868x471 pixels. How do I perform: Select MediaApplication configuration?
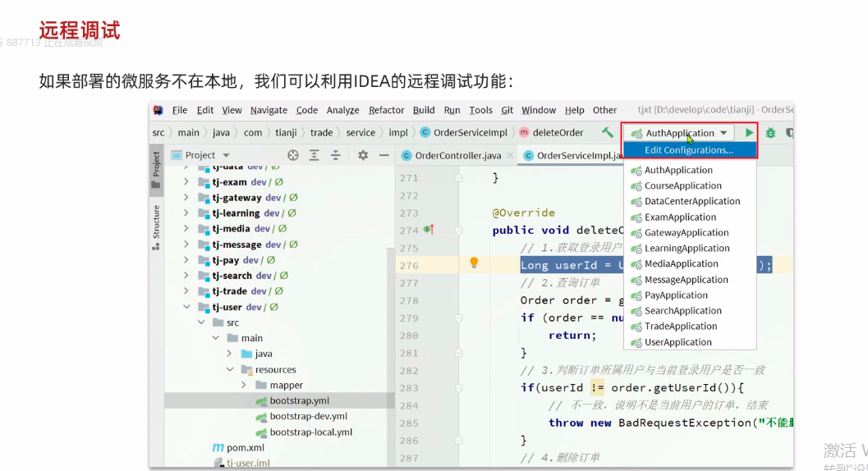(690, 263)
